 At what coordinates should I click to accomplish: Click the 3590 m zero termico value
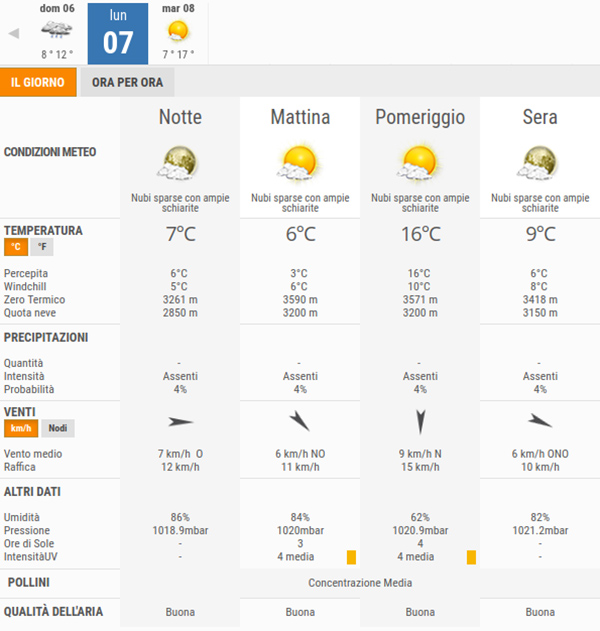[x=300, y=300]
